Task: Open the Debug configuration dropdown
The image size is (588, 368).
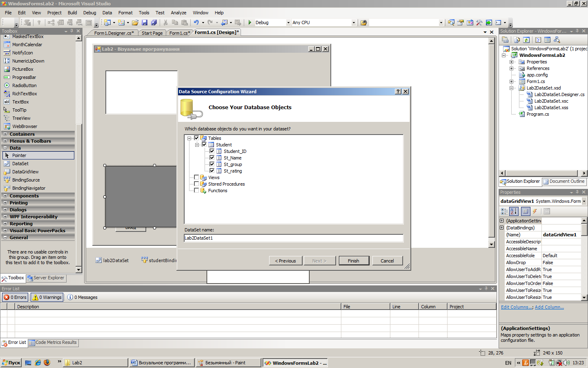Action: point(288,23)
